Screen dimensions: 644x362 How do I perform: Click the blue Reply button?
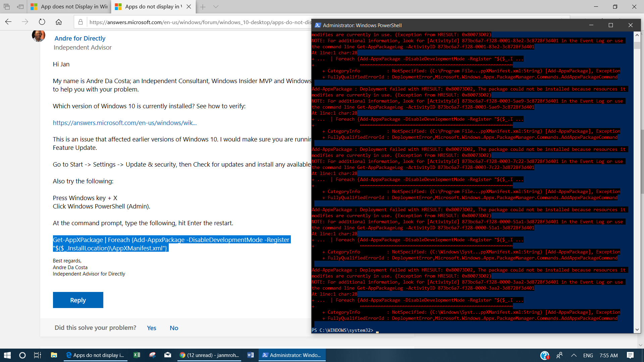(x=78, y=300)
